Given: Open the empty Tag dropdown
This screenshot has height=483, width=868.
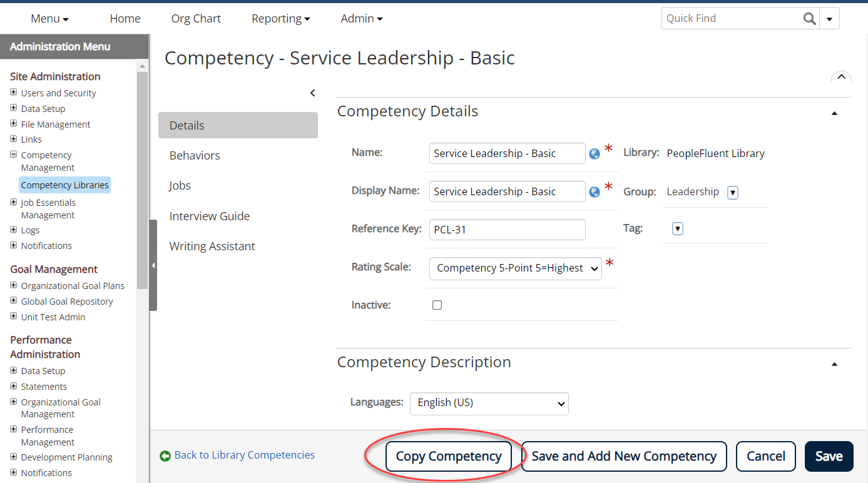Looking at the screenshot, I should [x=677, y=228].
